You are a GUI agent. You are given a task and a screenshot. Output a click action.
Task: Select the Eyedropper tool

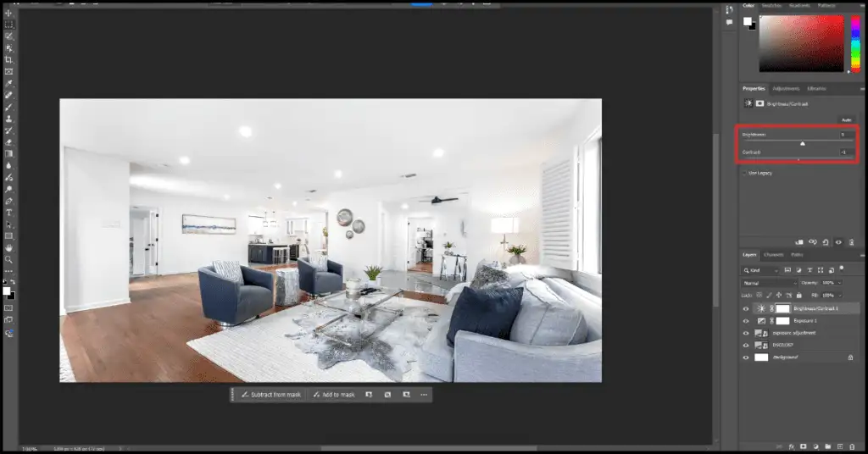pyautogui.click(x=8, y=84)
